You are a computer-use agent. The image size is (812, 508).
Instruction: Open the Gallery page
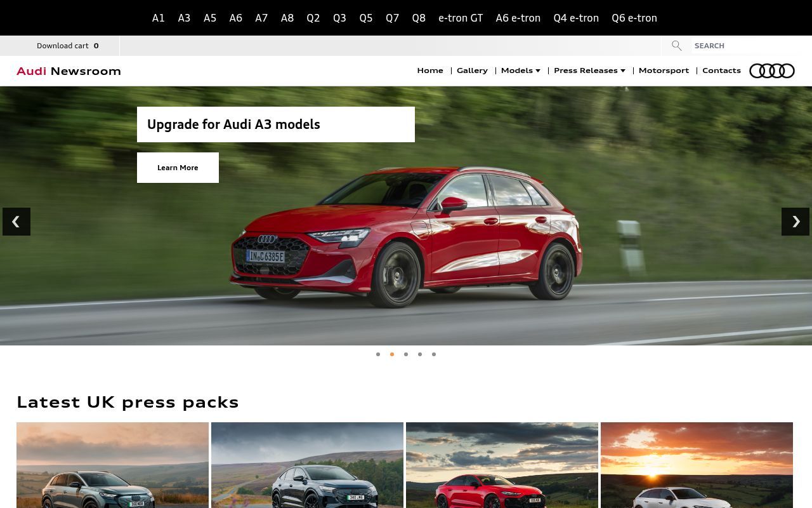click(472, 70)
